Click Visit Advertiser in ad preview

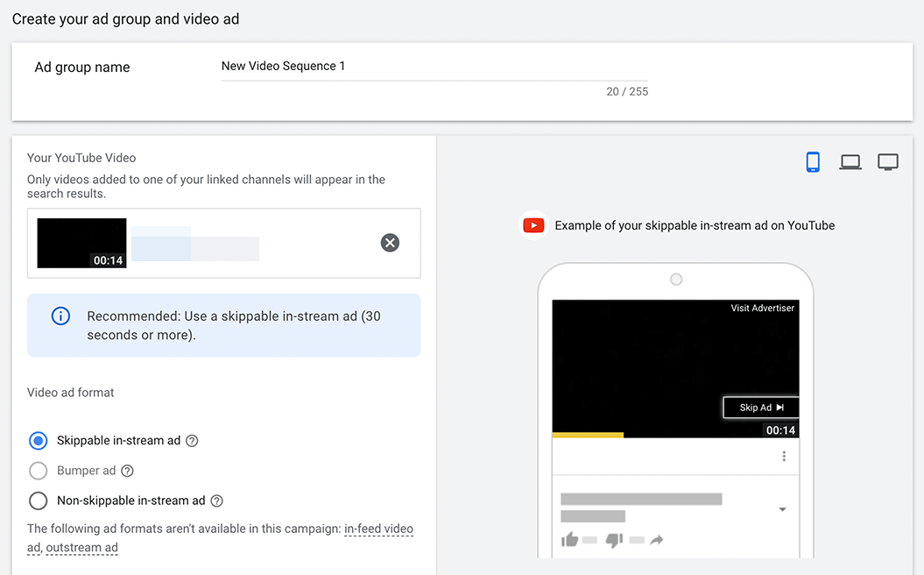tap(763, 308)
